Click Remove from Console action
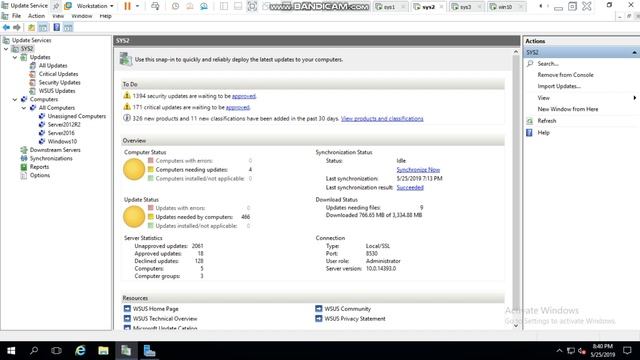The height and width of the screenshot is (360, 640). [565, 75]
